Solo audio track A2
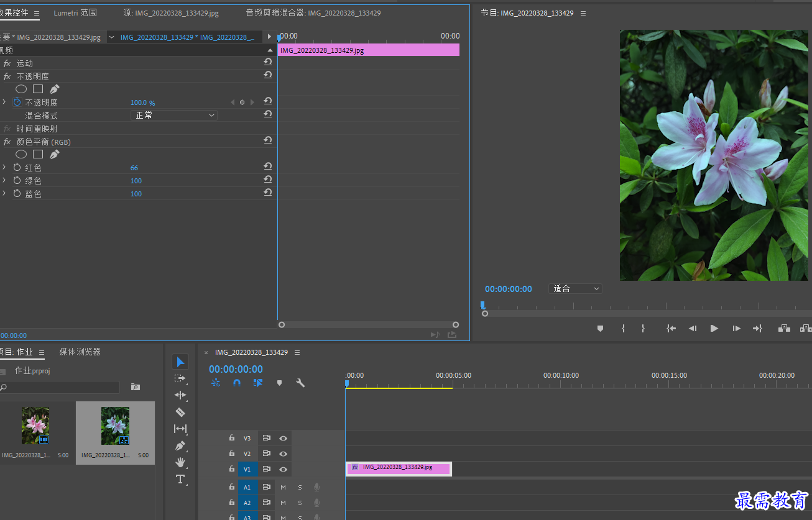The height and width of the screenshot is (520, 812). (300, 503)
